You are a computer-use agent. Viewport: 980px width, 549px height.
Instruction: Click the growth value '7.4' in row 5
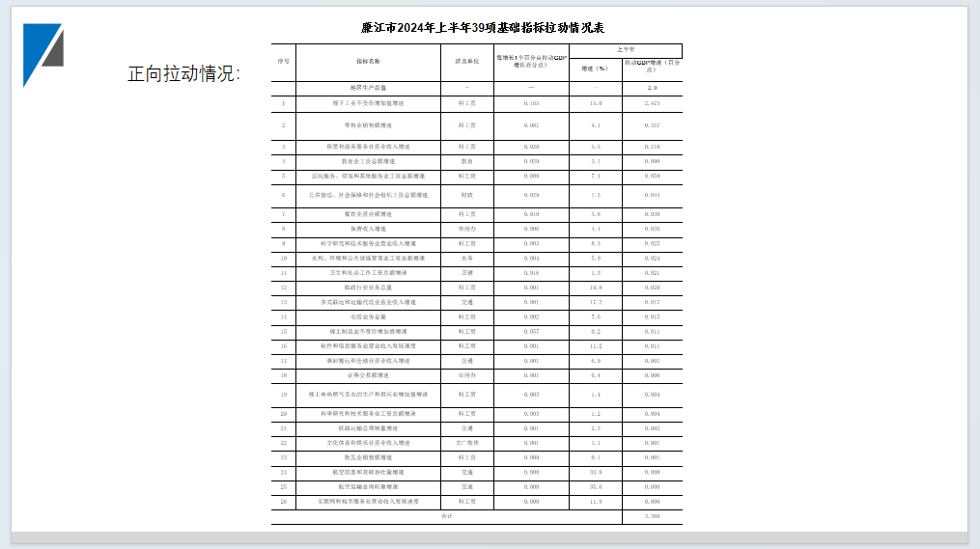pyautogui.click(x=596, y=177)
